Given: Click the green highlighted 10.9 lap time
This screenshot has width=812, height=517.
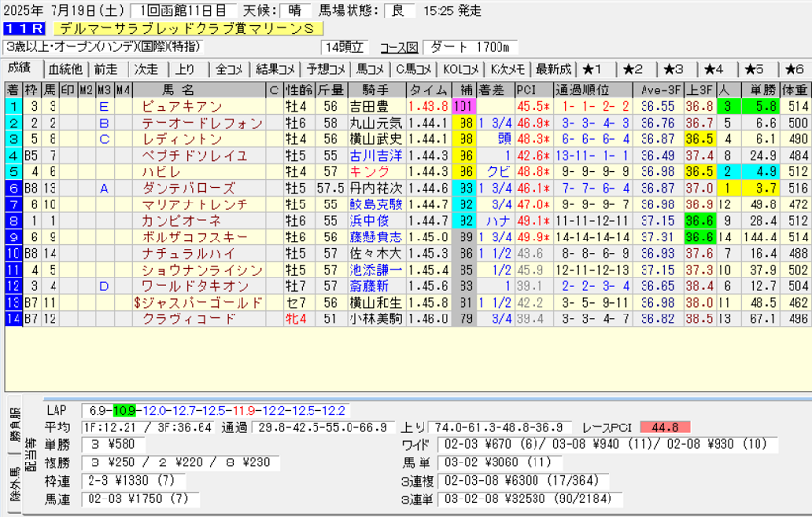Looking at the screenshot, I should pos(125,411).
